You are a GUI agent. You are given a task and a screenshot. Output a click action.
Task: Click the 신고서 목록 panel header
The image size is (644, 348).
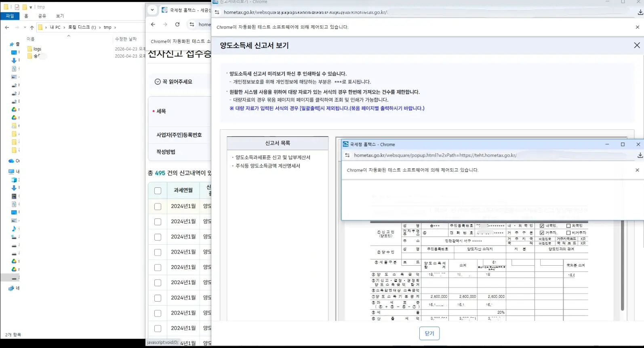click(x=278, y=143)
